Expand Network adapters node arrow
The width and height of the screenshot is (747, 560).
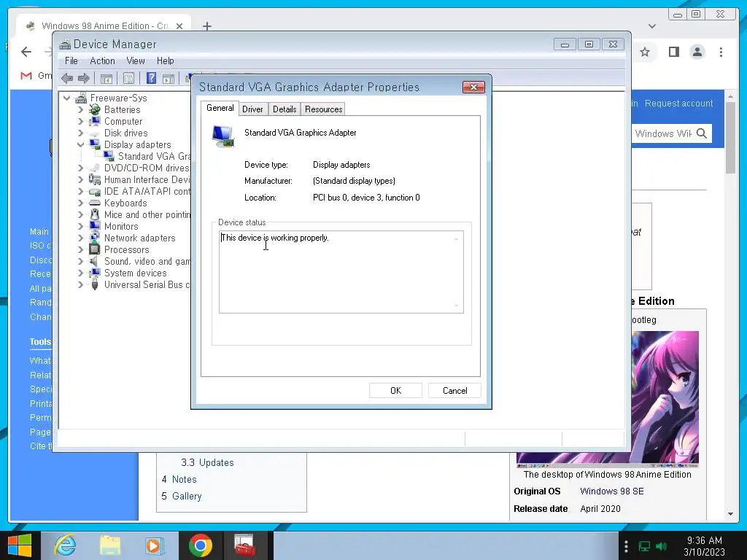(x=80, y=238)
